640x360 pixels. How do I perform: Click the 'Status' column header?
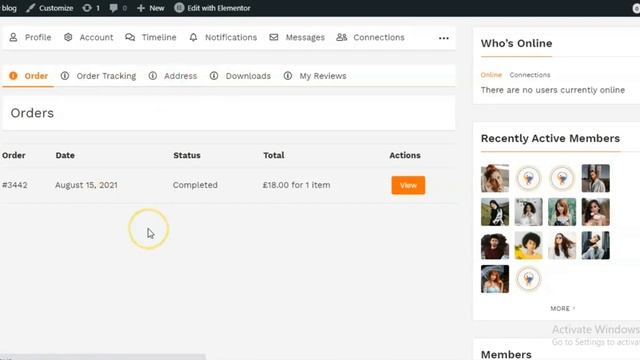187,155
